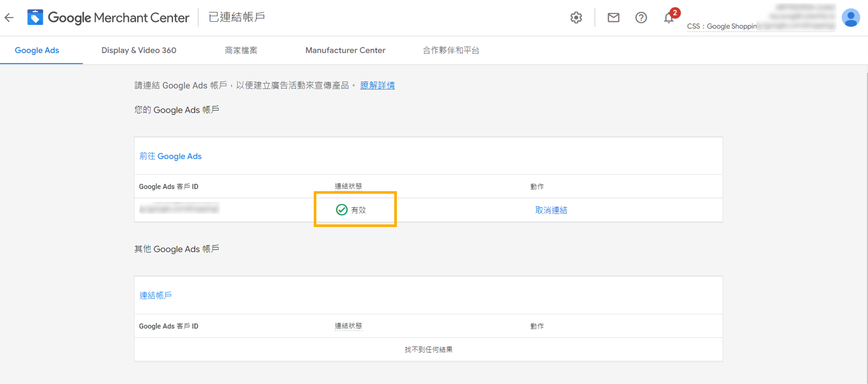
Task: Click the 找不到任何結果 message
Action: click(429, 350)
